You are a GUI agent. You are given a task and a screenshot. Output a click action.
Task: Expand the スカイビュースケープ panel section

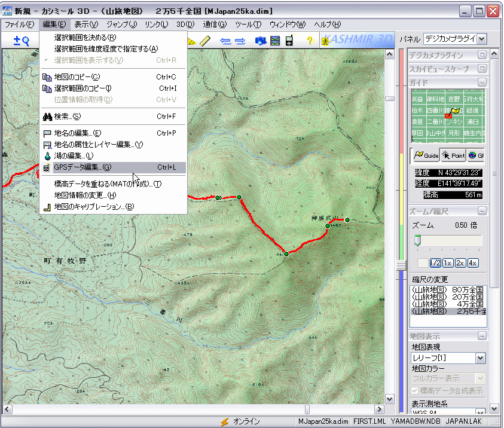(481, 69)
